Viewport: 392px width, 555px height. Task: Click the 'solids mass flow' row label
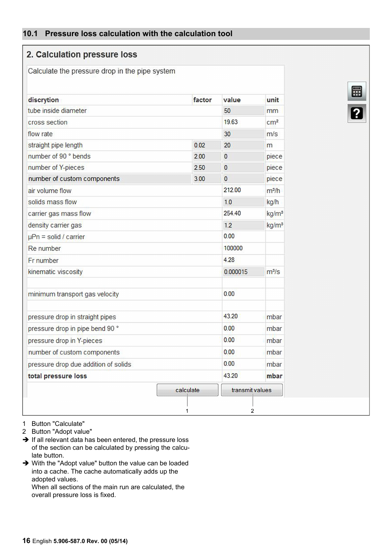[52, 202]
